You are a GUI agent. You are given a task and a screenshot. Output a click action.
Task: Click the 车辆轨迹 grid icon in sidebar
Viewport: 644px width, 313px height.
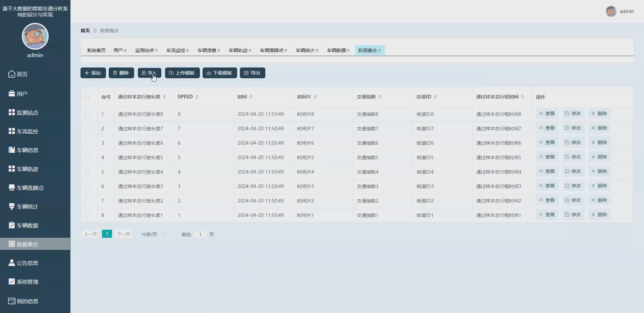click(12, 169)
